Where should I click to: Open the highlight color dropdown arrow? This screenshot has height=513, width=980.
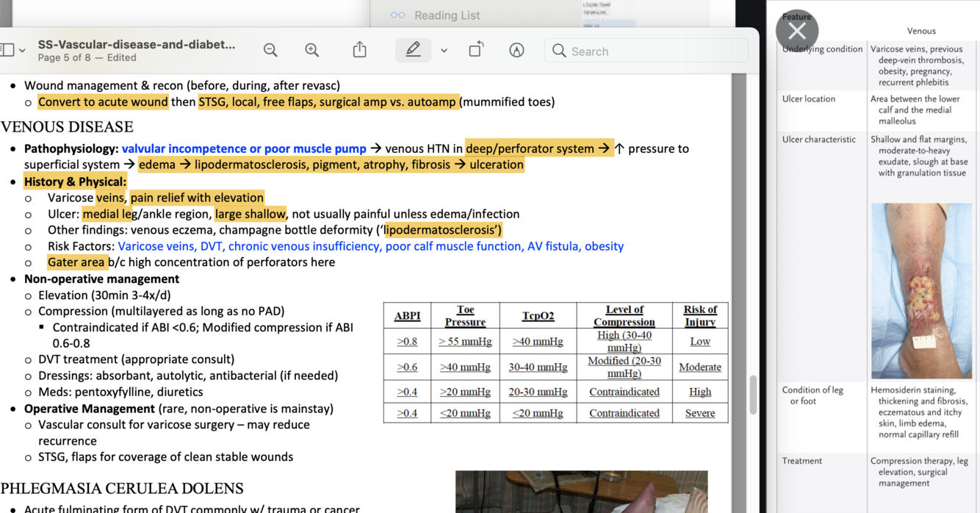tap(444, 51)
